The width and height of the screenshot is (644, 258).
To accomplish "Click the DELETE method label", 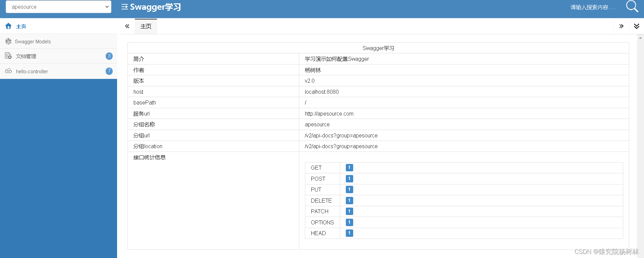I will click(x=321, y=201).
